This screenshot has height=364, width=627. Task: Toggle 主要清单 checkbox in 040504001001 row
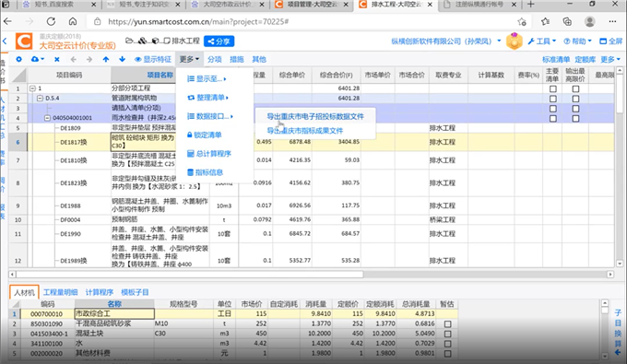pos(553,118)
